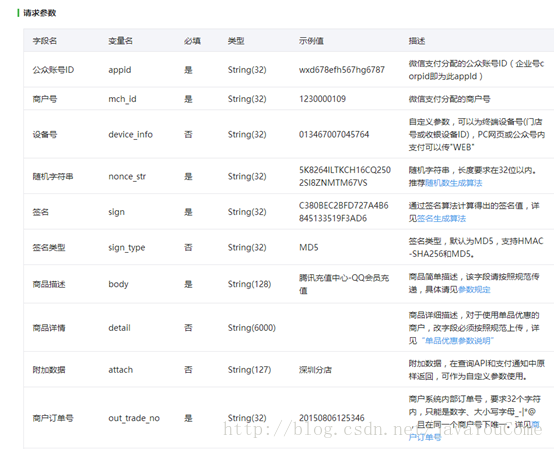This screenshot has width=554, height=449.
Task: Open the 参数规定 link
Action: 474,290
